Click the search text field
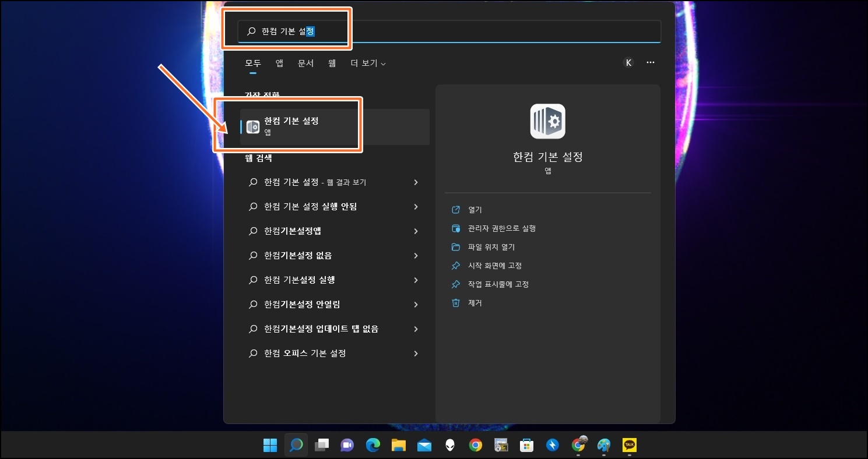Image resolution: width=868 pixels, height=459 pixels. click(449, 31)
